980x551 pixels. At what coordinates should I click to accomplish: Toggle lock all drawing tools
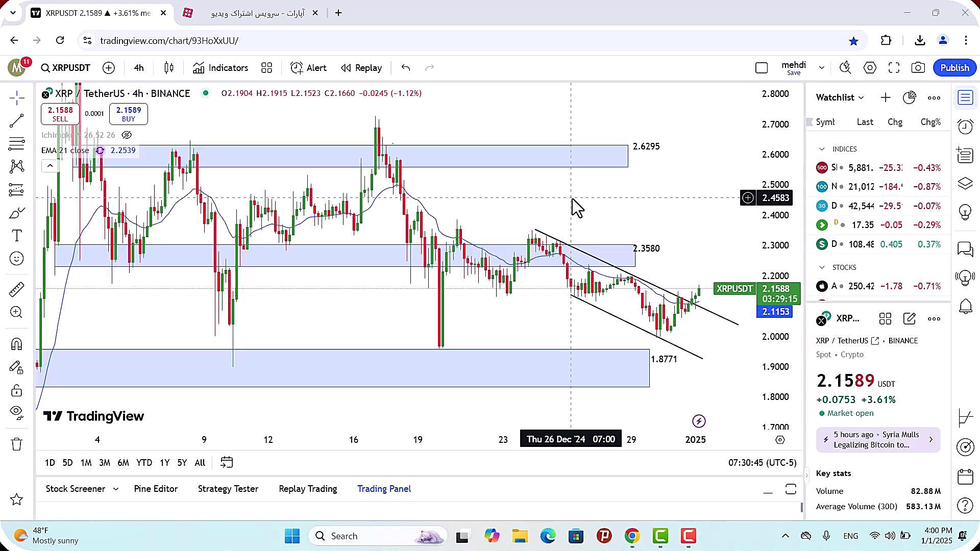[17, 391]
